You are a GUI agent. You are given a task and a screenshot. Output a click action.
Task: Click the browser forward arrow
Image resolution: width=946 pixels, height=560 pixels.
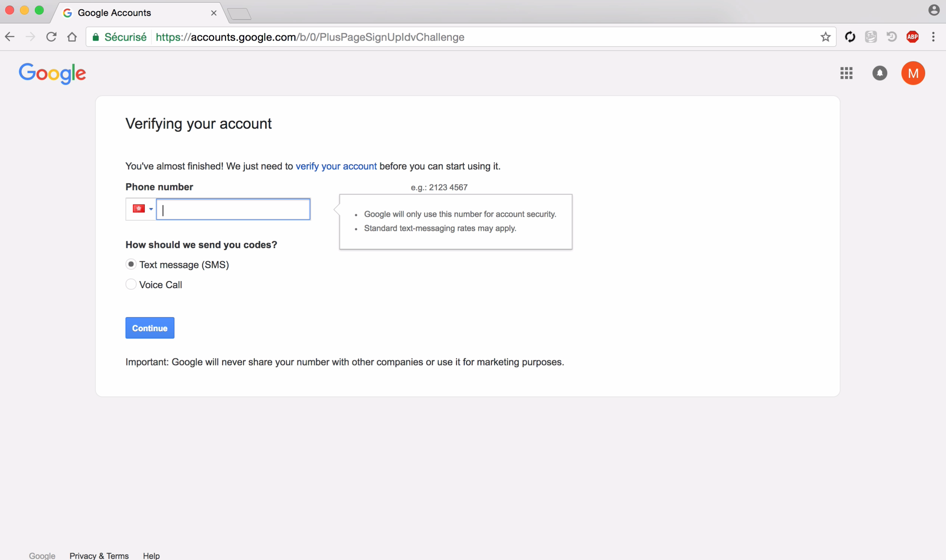(30, 36)
